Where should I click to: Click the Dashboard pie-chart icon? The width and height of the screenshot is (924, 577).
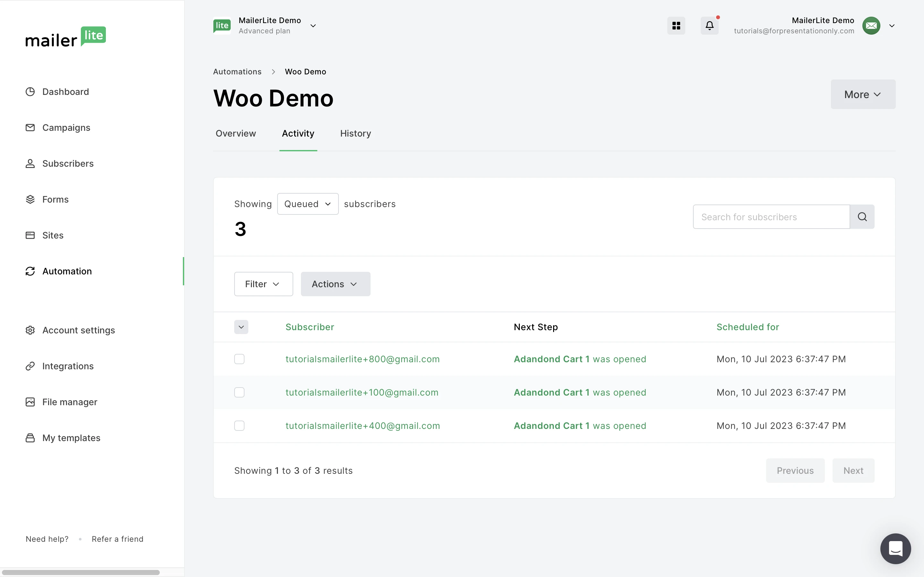click(30, 92)
